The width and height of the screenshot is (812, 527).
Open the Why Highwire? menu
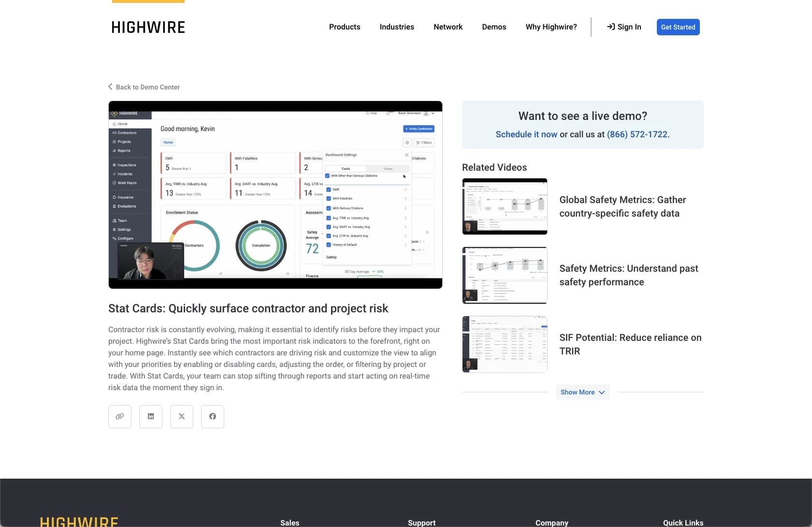click(x=551, y=27)
